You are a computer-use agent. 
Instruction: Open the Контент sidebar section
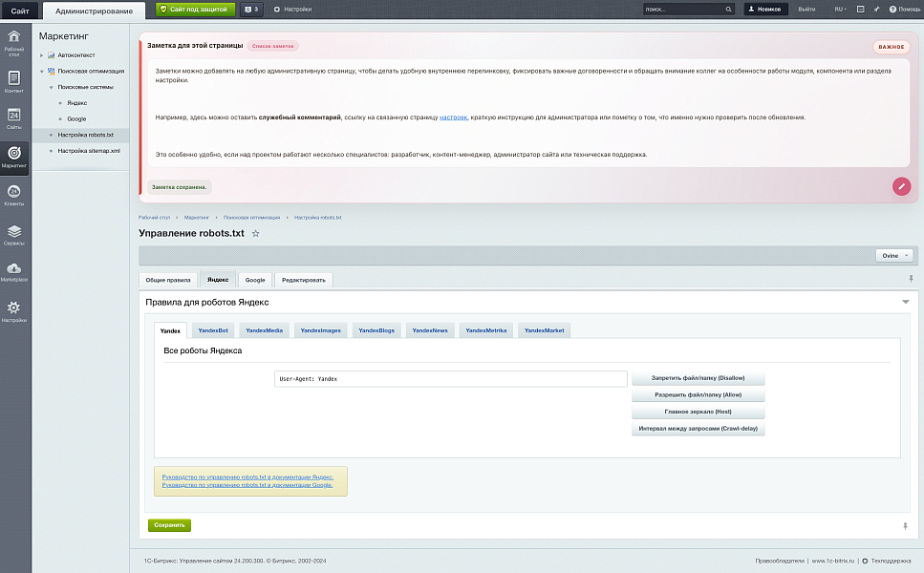pyautogui.click(x=14, y=82)
